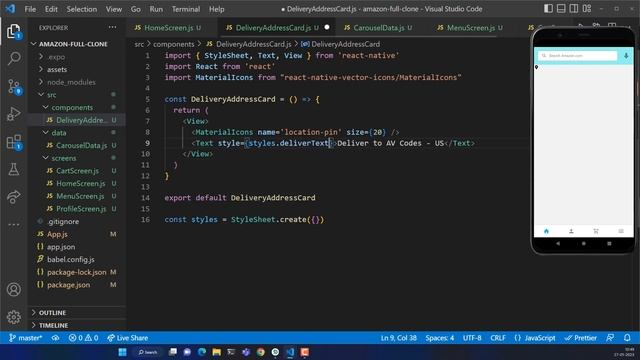This screenshot has width=640, height=360.
Task: Tap microphone icon in emulator search bar
Action: (x=626, y=56)
